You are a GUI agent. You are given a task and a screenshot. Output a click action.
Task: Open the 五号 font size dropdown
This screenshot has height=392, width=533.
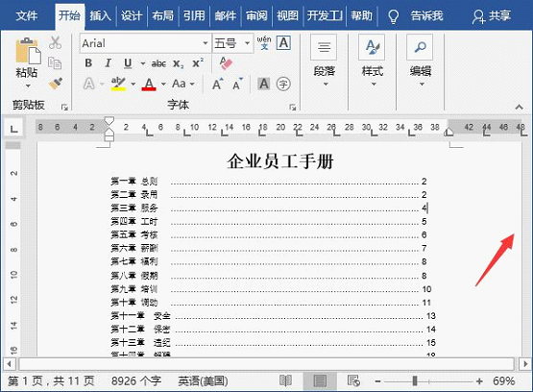[247, 43]
